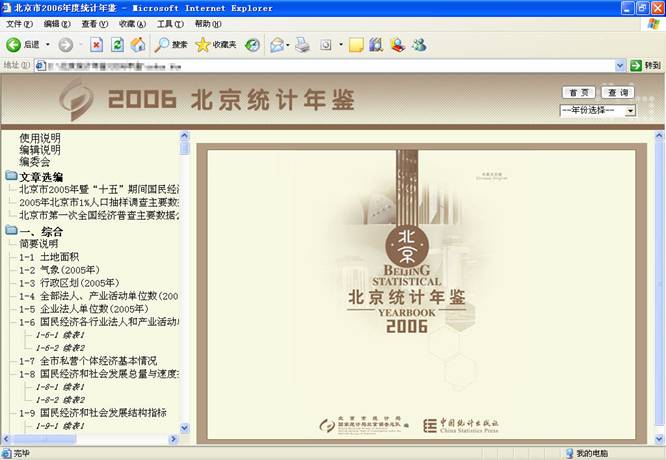
Task: Open 1-2 气象(2005年) table
Action: coord(59,270)
